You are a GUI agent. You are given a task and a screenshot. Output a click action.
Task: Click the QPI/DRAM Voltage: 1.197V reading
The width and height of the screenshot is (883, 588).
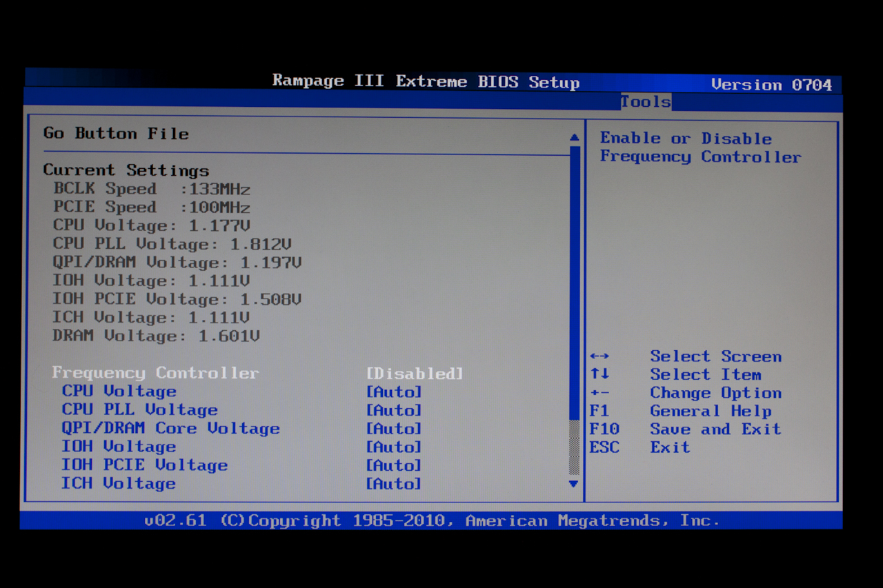177,263
